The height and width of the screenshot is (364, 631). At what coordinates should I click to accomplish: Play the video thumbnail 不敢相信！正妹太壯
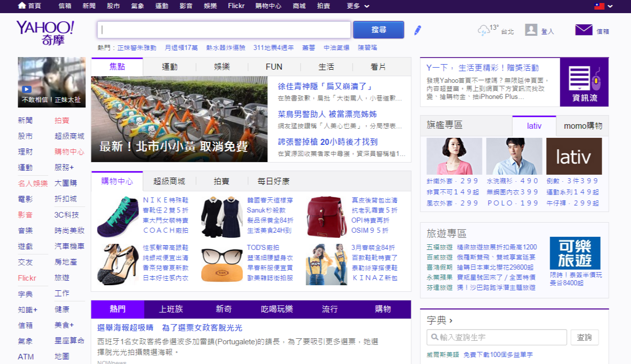52,82
